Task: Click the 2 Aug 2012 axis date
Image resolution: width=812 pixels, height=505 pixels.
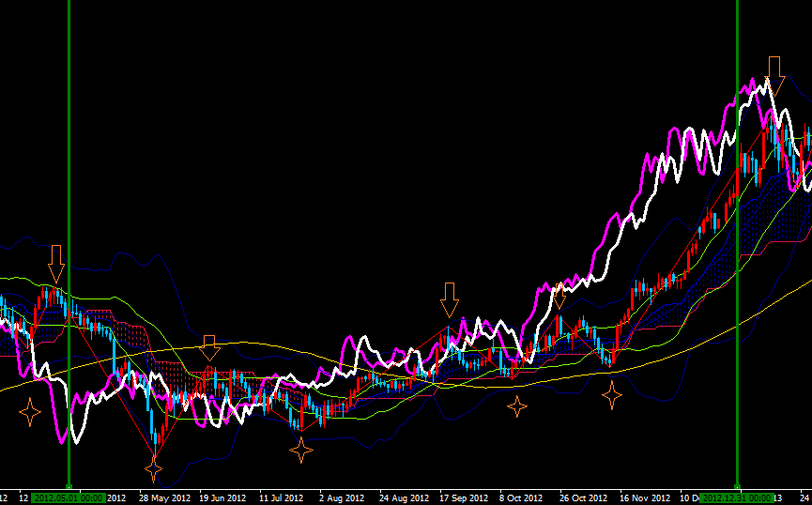Action: tap(342, 498)
